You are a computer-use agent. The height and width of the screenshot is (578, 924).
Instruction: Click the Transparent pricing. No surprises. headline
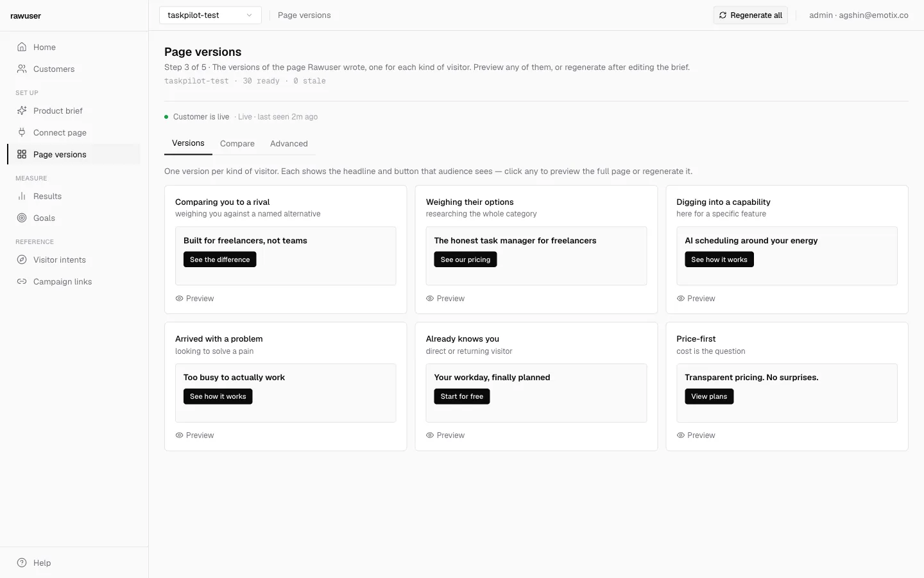(751, 378)
